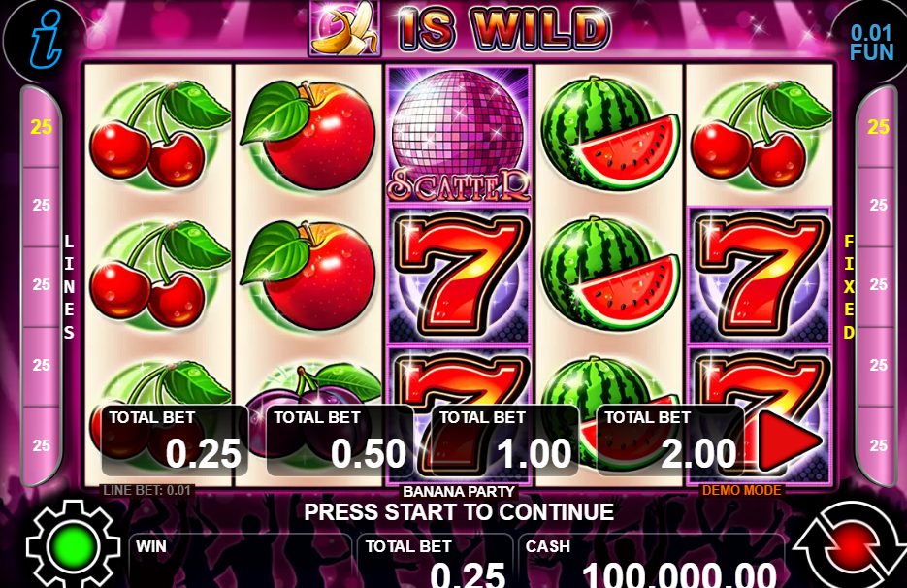Image resolution: width=907 pixels, height=588 pixels.
Task: Show more bet options with the red arrow
Action: click(790, 440)
